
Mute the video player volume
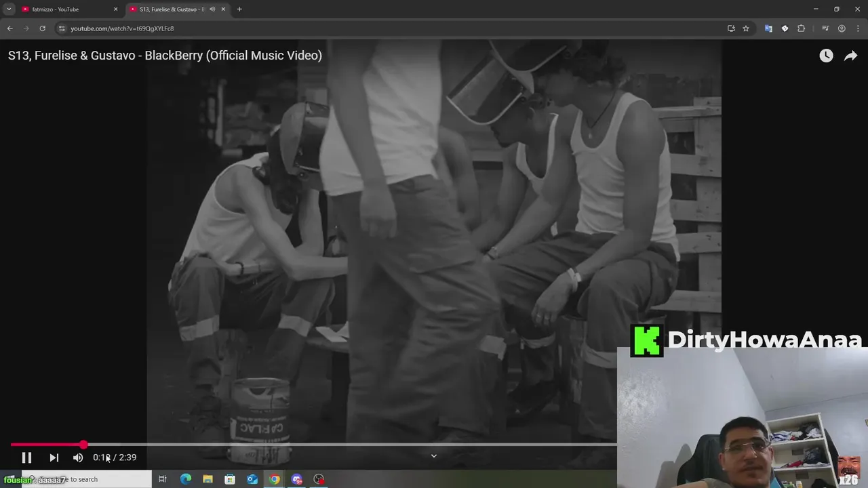click(78, 457)
